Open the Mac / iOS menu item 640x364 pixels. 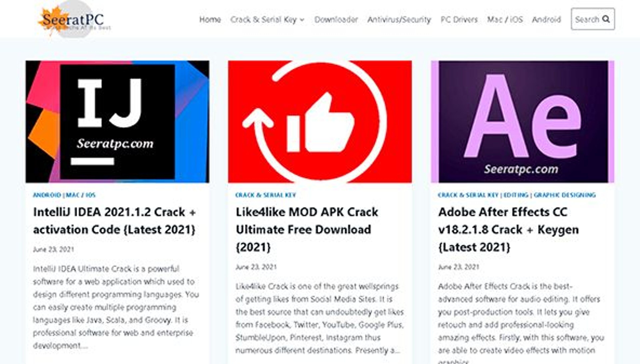[x=505, y=19]
